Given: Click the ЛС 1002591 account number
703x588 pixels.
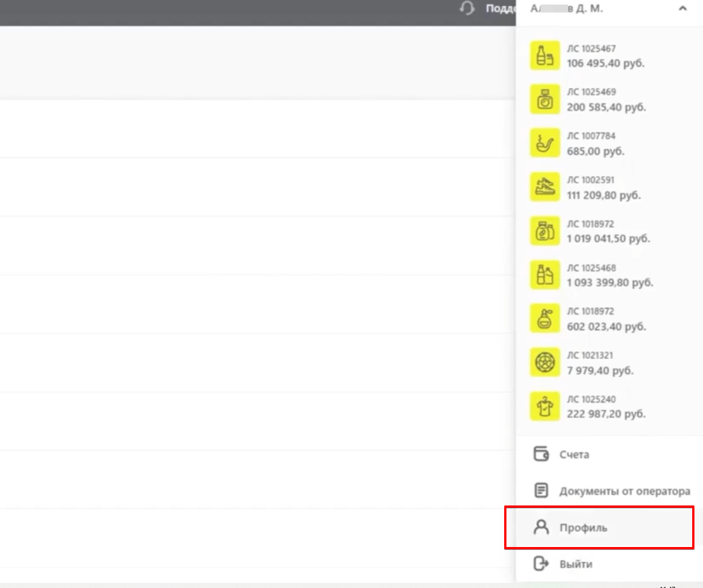Looking at the screenshot, I should (591, 180).
